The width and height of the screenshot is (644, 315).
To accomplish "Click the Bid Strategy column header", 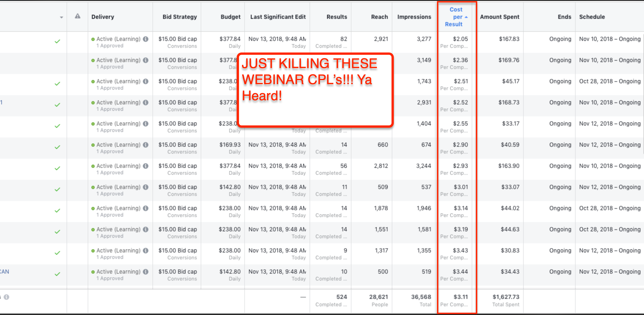I will (180, 17).
